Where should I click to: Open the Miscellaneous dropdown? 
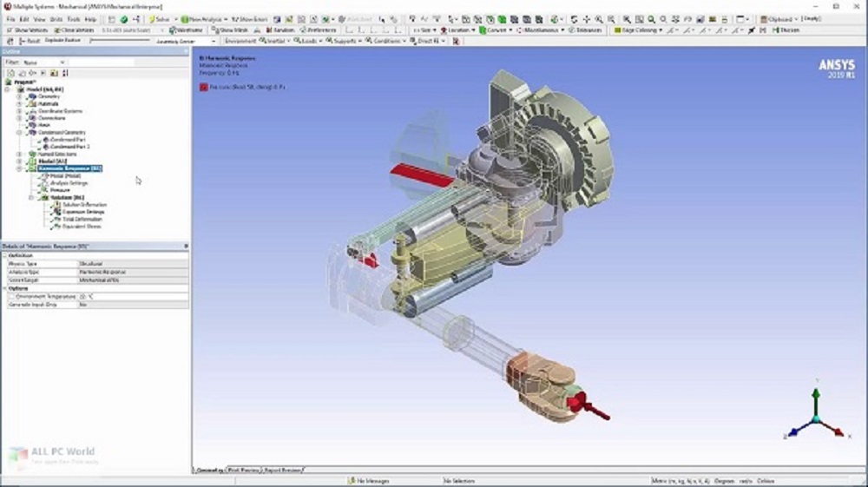[x=540, y=30]
